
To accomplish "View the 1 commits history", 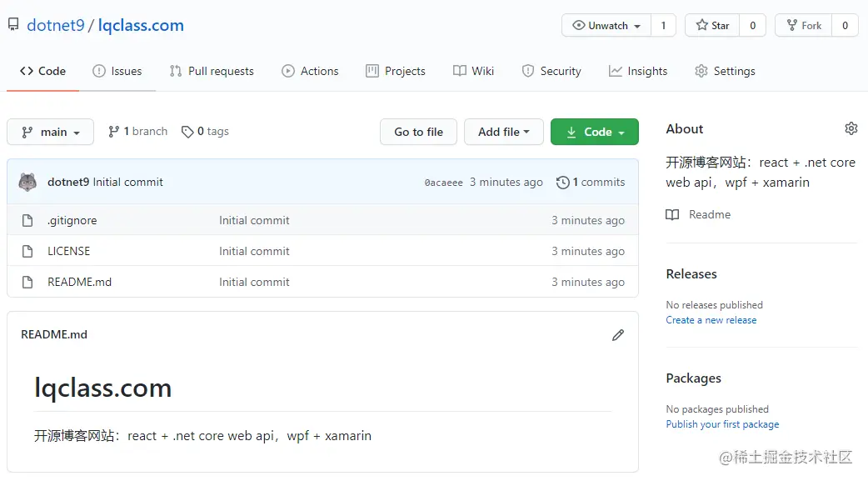I will 591,182.
